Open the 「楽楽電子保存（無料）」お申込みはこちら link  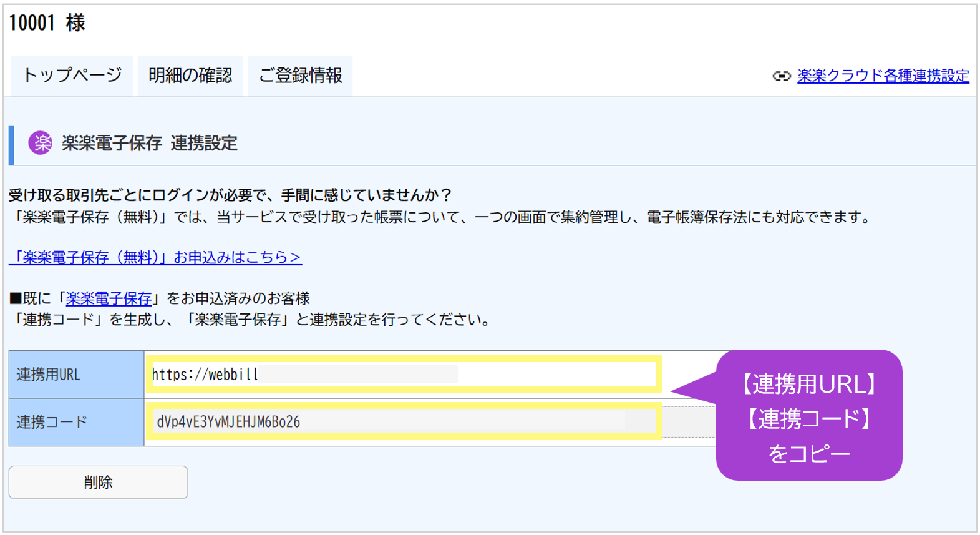coord(155,257)
